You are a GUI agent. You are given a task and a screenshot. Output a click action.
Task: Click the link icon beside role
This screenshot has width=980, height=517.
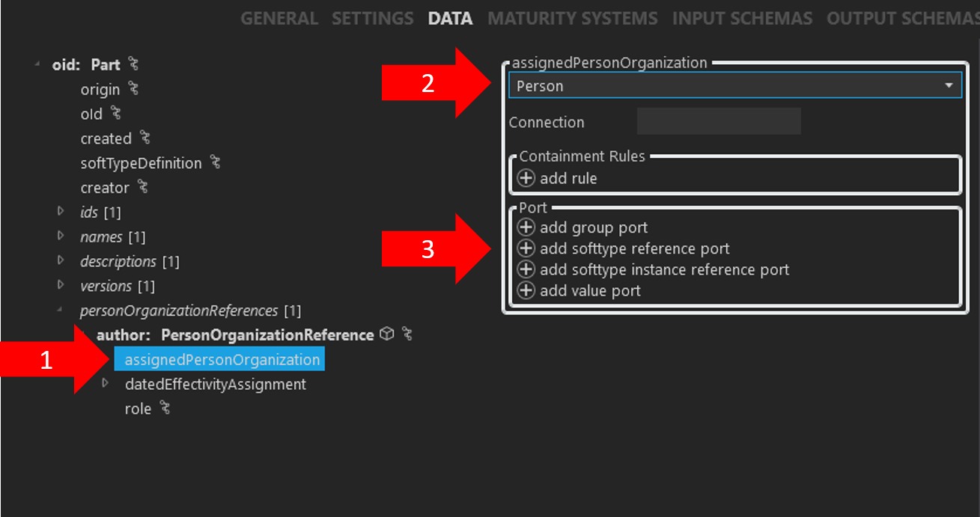tap(163, 408)
